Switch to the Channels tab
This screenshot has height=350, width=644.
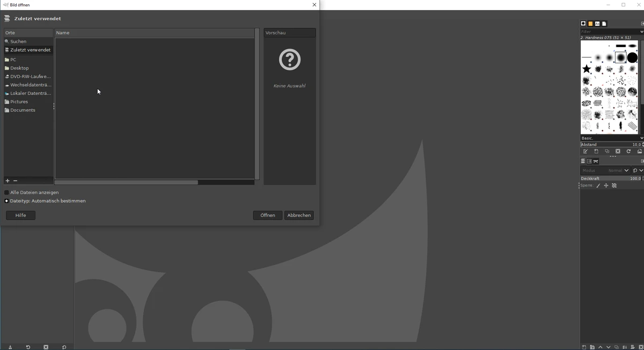589,161
